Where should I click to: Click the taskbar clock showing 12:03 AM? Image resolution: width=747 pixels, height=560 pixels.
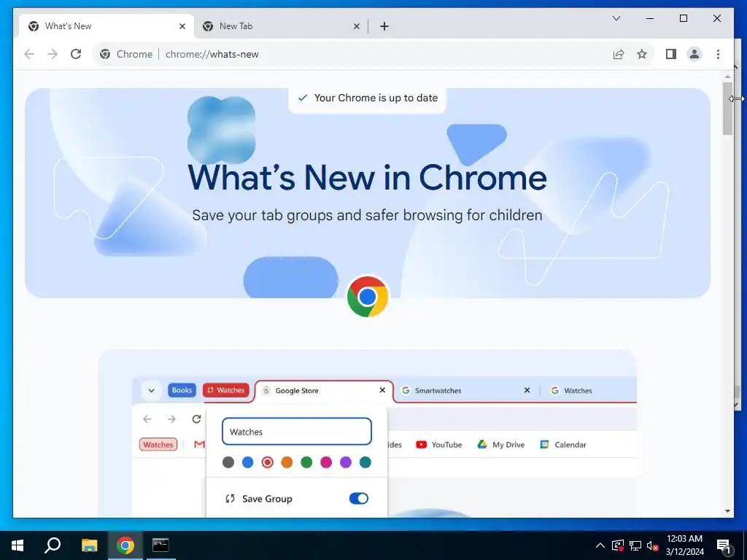click(684, 545)
